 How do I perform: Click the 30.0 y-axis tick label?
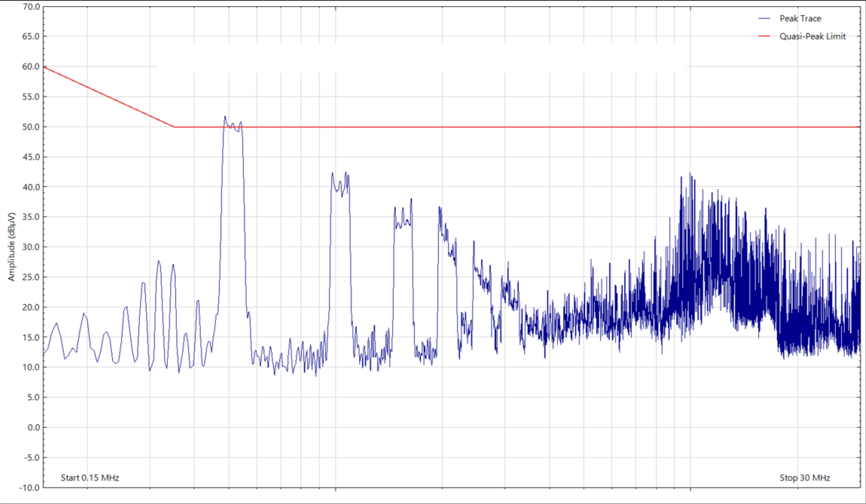tap(31, 247)
